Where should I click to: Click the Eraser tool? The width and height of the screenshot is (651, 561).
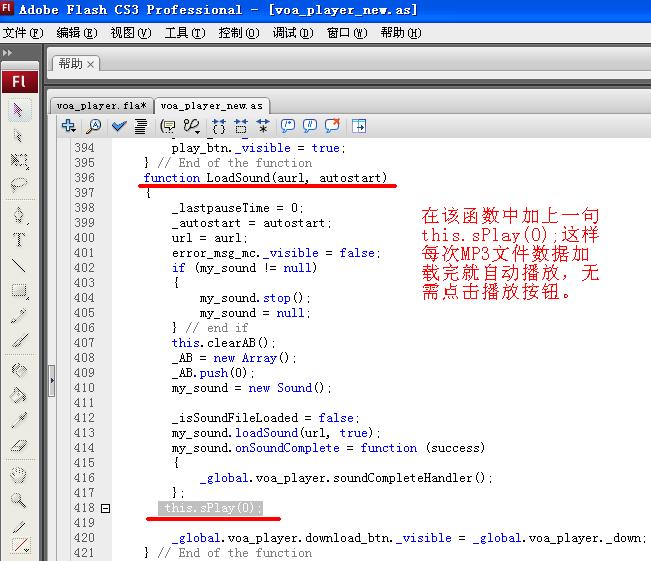pyautogui.click(x=19, y=446)
